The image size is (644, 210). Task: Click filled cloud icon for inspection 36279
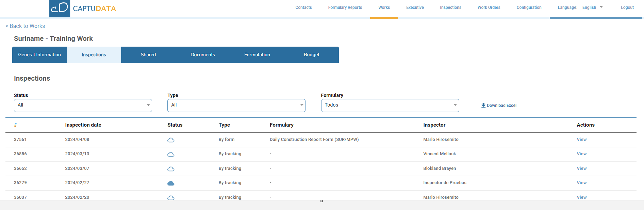point(171,183)
